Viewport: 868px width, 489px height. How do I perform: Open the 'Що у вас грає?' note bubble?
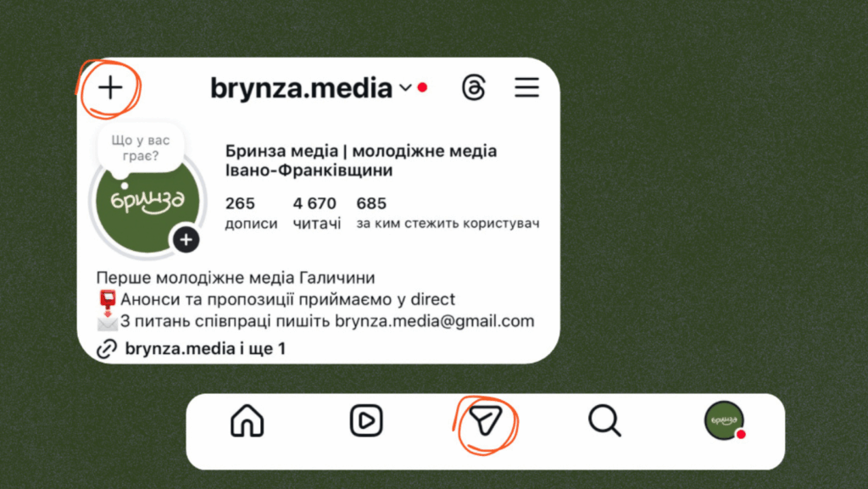(x=140, y=148)
